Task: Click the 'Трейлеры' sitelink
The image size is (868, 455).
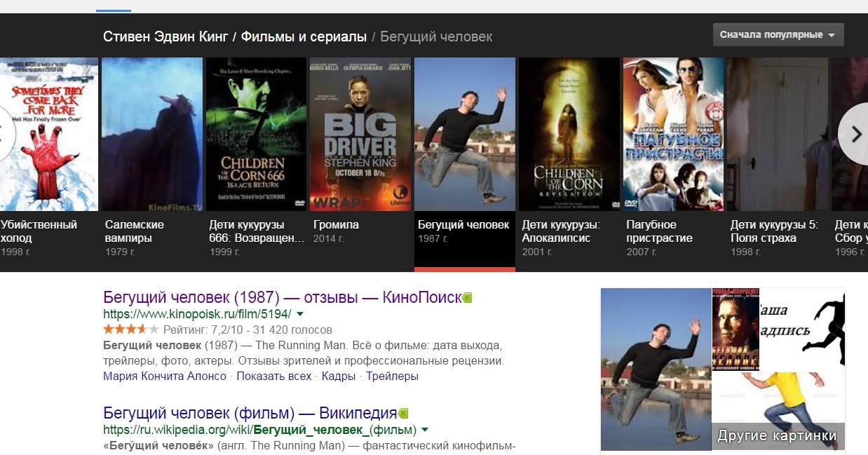Action: (392, 376)
